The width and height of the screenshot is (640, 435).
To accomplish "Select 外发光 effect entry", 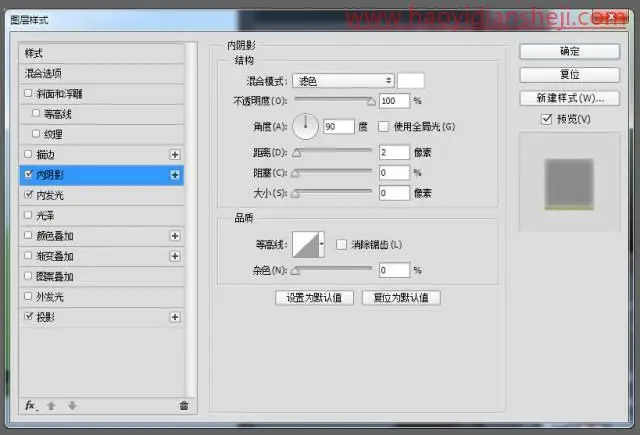I will 102,297.
